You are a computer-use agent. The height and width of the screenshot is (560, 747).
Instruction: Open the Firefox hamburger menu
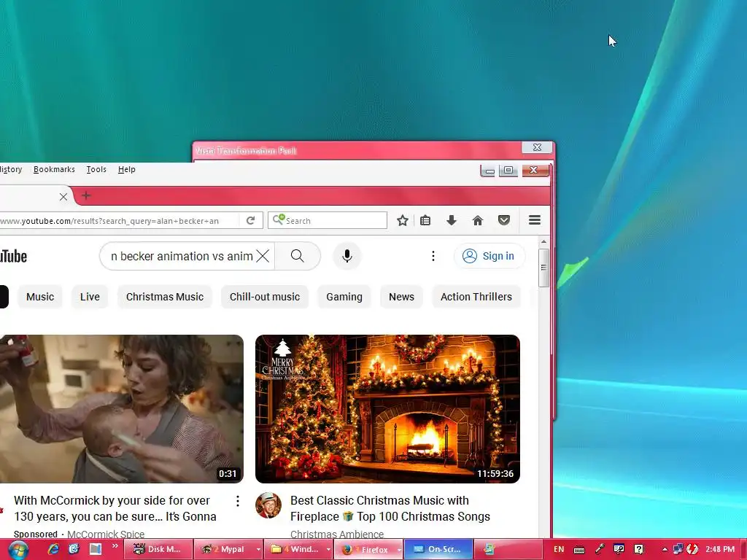tap(535, 220)
